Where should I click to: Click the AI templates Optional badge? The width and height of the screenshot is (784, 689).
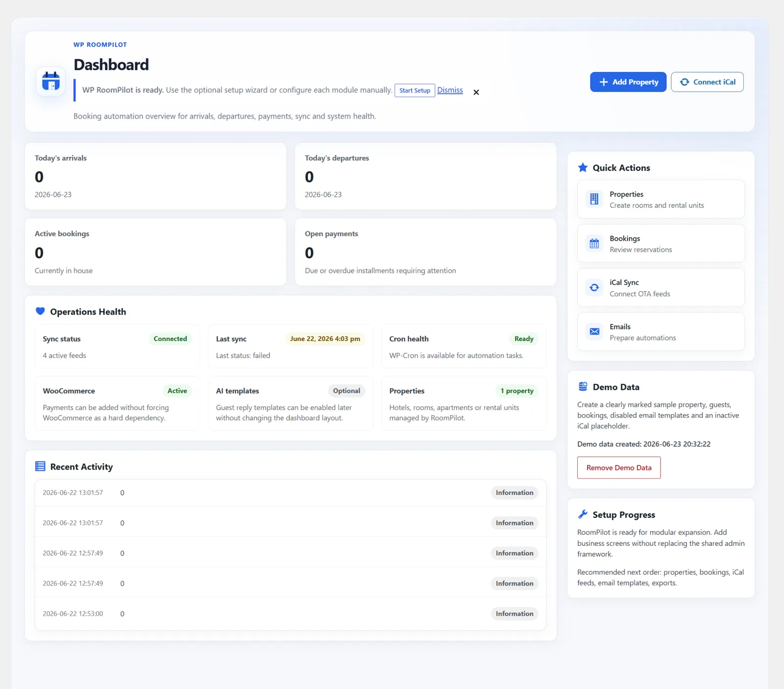click(346, 391)
